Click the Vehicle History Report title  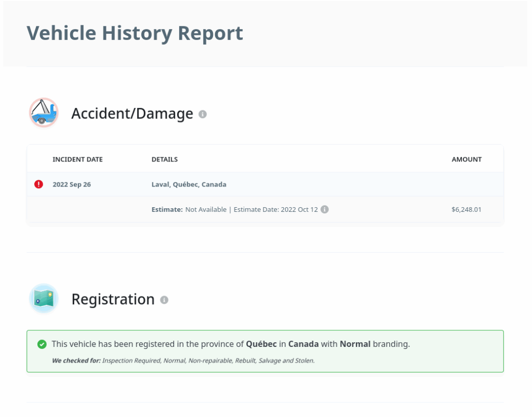tap(135, 33)
